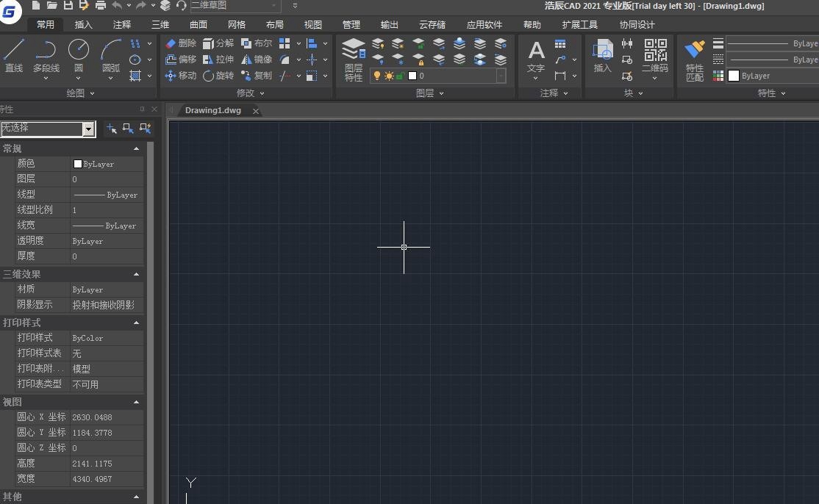The width and height of the screenshot is (819, 504).
Task: Expand the 绘图 panel arrow
Action: point(93,93)
